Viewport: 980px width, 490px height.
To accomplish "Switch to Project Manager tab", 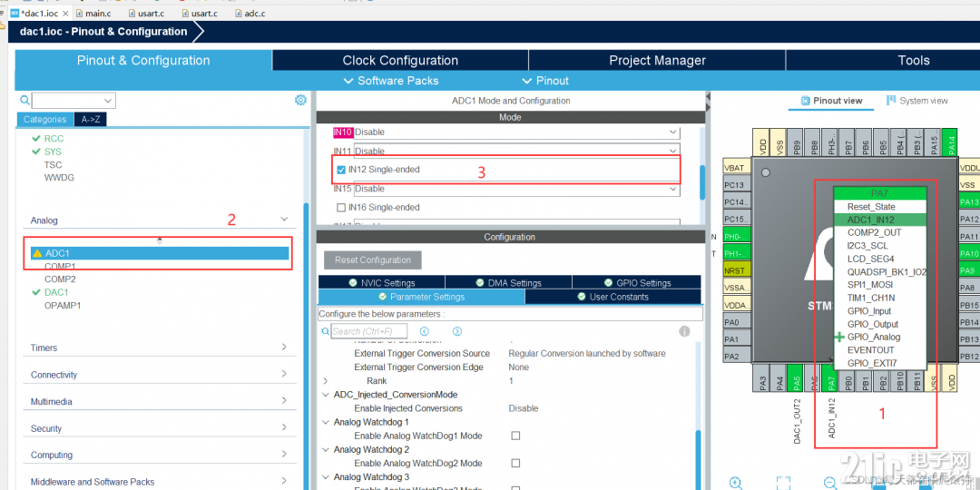I will (657, 61).
